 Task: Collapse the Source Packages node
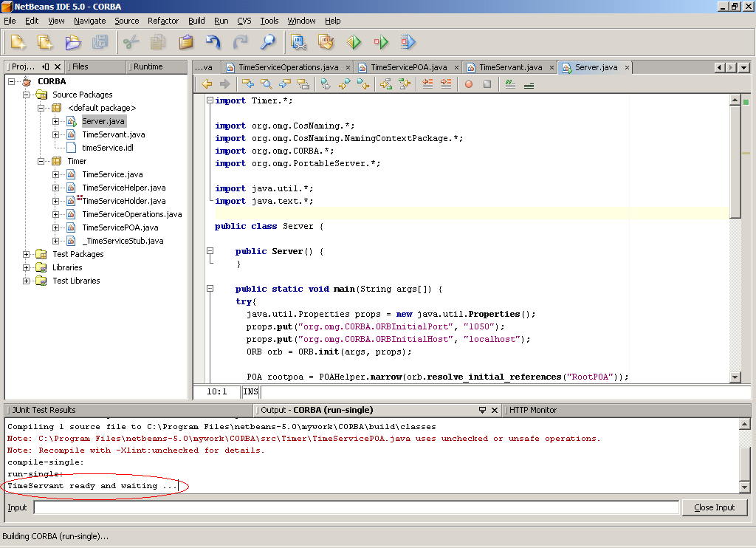26,95
